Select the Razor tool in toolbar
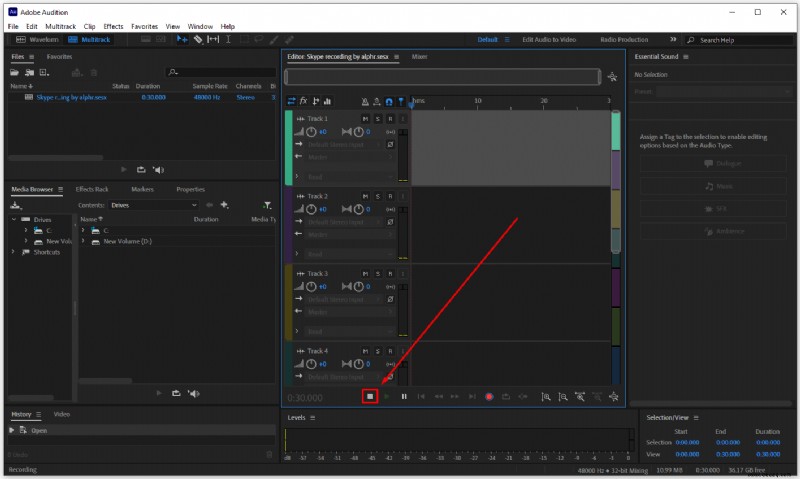This screenshot has height=479, width=800. [198, 39]
